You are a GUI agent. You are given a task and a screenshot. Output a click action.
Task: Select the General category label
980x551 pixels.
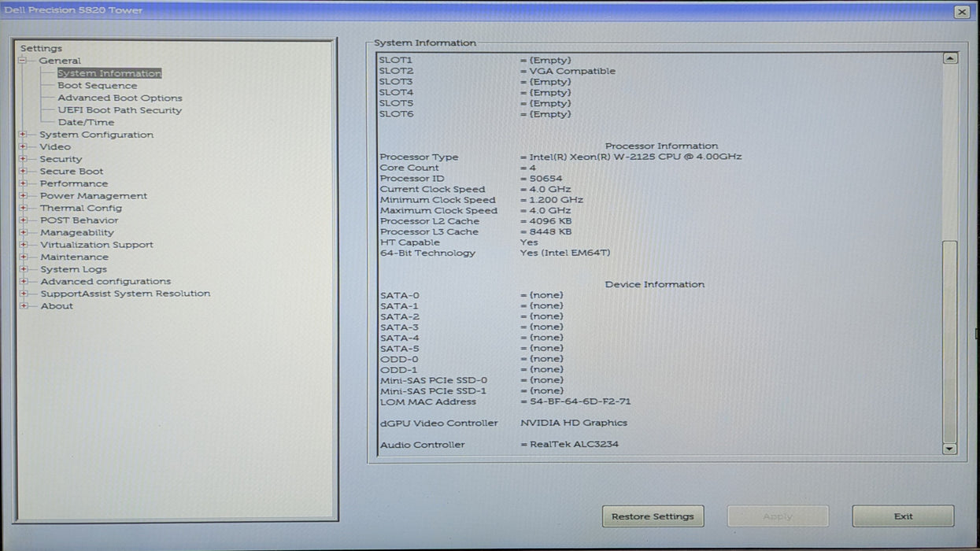point(60,61)
